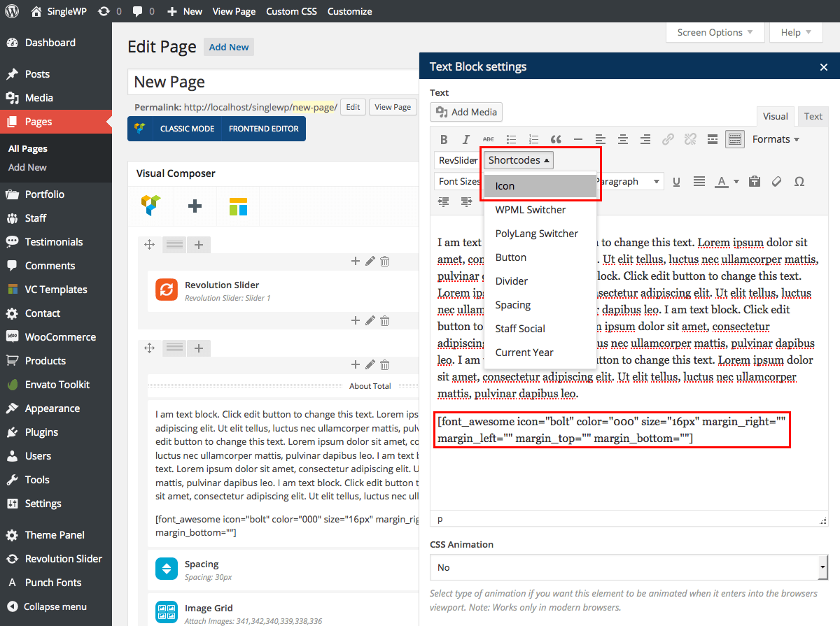Switch to Classic Mode
This screenshot has height=626, width=840.
point(187,129)
